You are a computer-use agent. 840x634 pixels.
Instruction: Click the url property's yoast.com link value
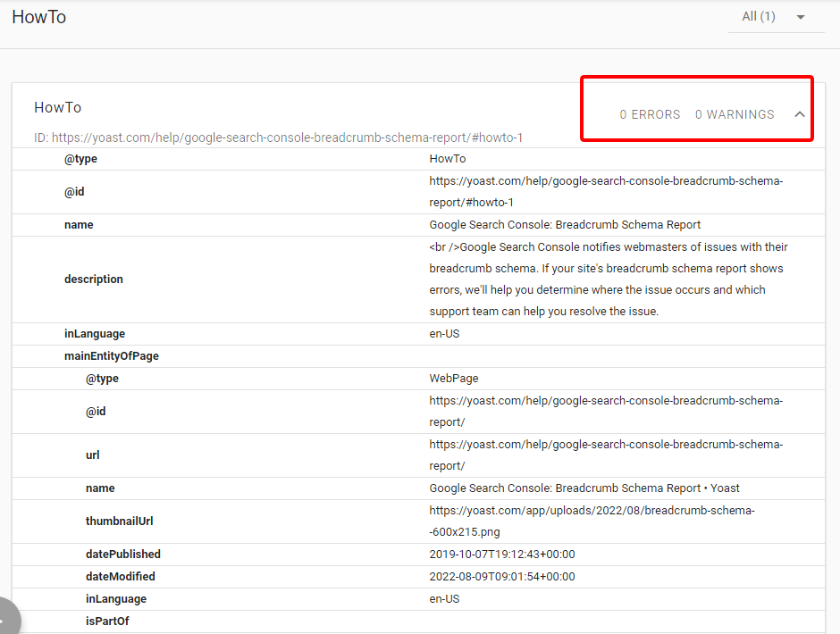[x=606, y=455]
